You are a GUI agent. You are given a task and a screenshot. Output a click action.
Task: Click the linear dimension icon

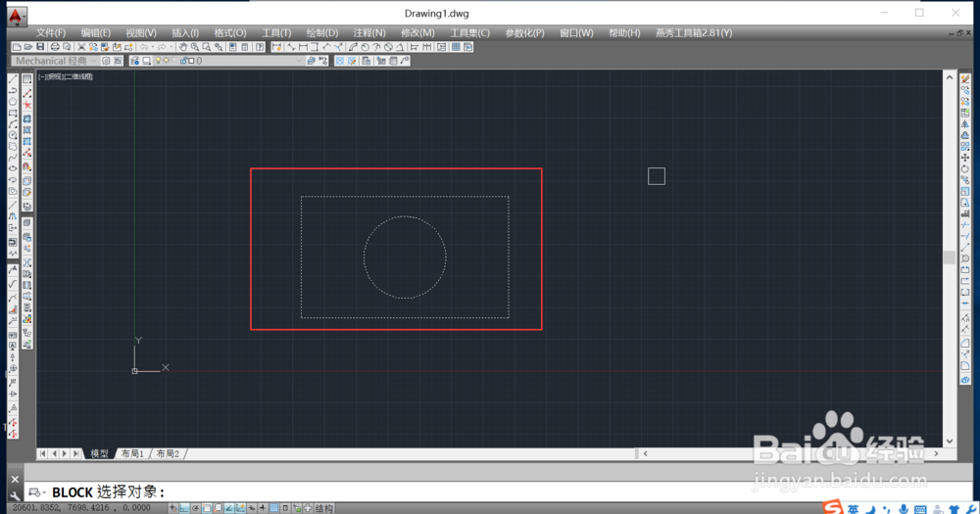tap(303, 47)
